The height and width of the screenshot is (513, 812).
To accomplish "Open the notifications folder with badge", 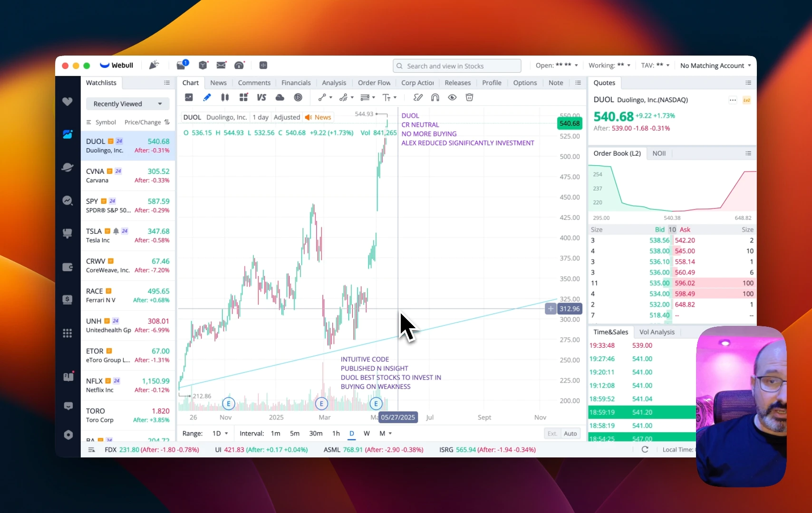I will coord(182,65).
